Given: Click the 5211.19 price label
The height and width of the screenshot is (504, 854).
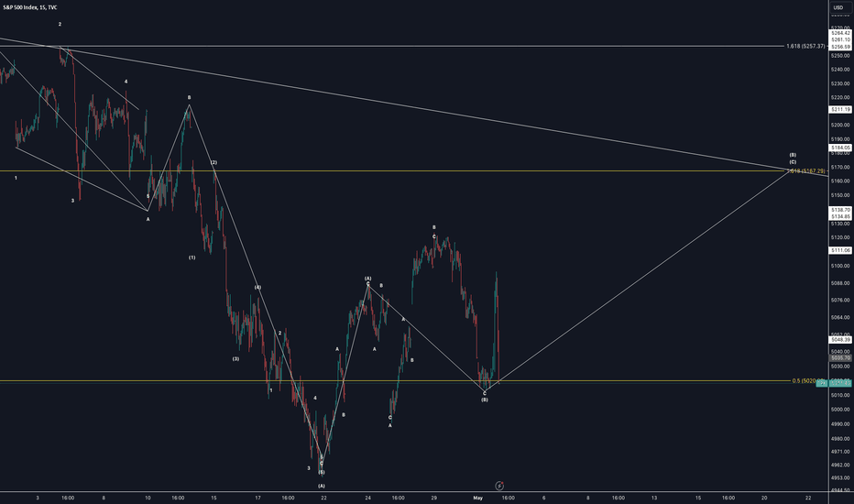Looking at the screenshot, I should tap(840, 110).
